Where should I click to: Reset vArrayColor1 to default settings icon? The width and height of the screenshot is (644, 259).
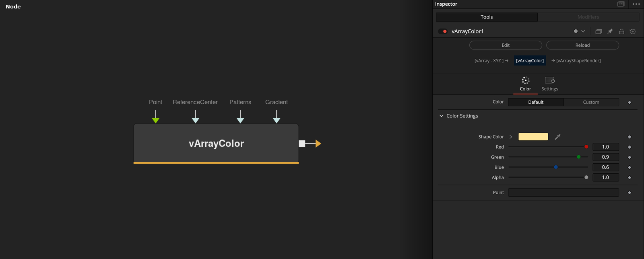click(x=633, y=31)
